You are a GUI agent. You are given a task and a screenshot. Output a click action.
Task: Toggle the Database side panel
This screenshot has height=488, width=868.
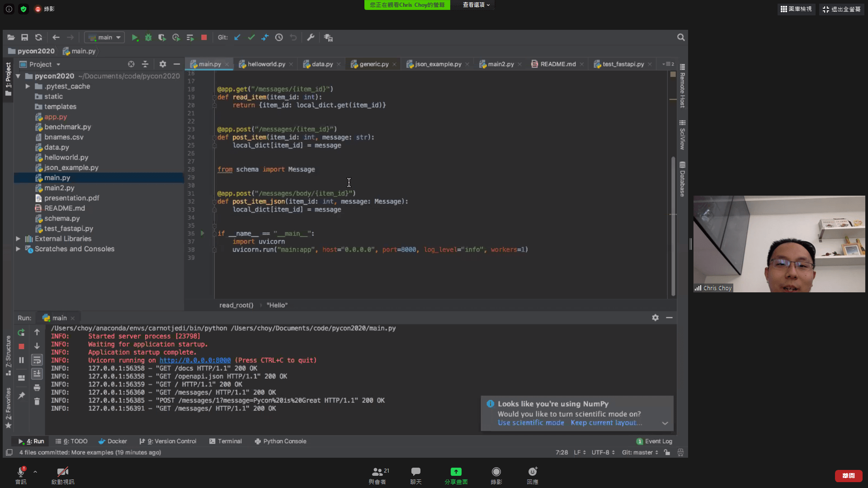(x=682, y=179)
